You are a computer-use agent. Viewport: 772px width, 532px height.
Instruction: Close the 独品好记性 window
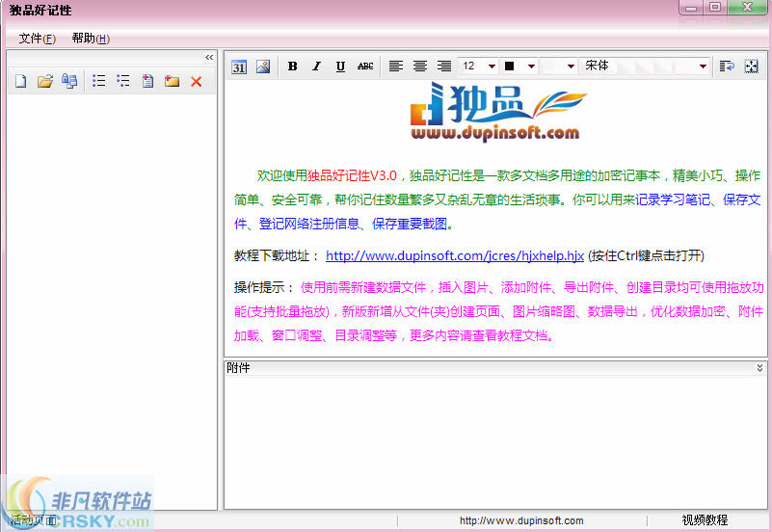tap(747, 7)
